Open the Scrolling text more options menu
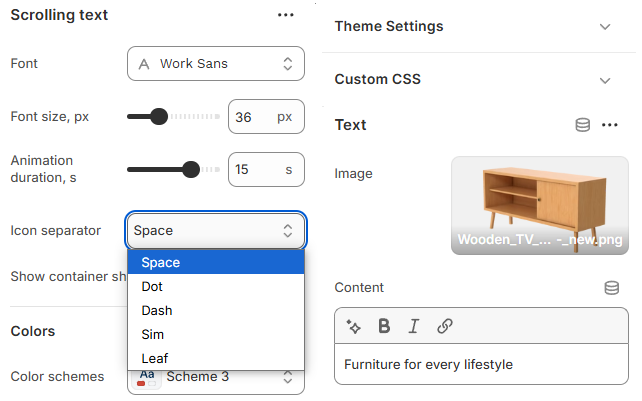Screen dimensions: 642x401 [285, 15]
